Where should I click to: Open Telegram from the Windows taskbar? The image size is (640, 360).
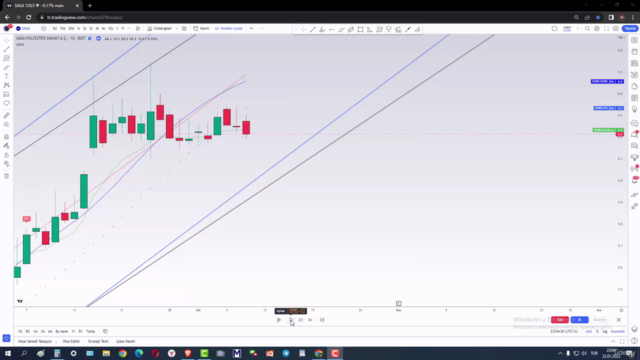pyautogui.click(x=286, y=353)
